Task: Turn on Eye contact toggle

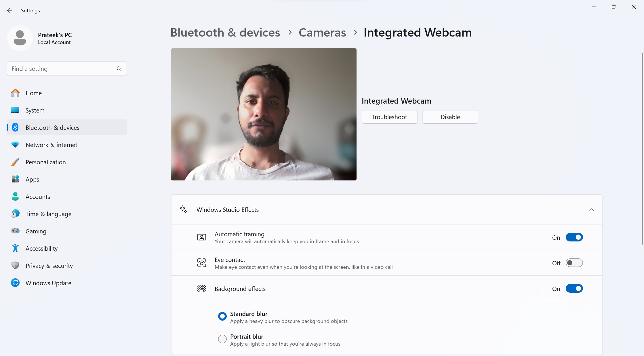Action: 574,263
